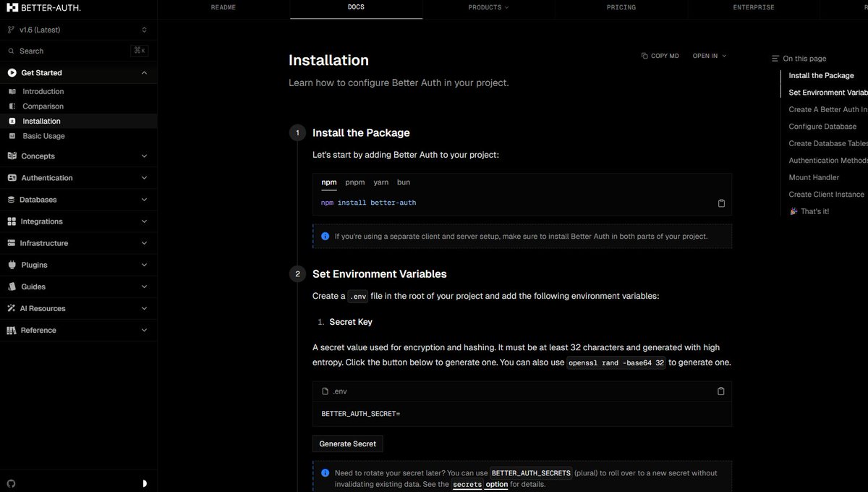Jump to Create Database Tables section

[828, 143]
